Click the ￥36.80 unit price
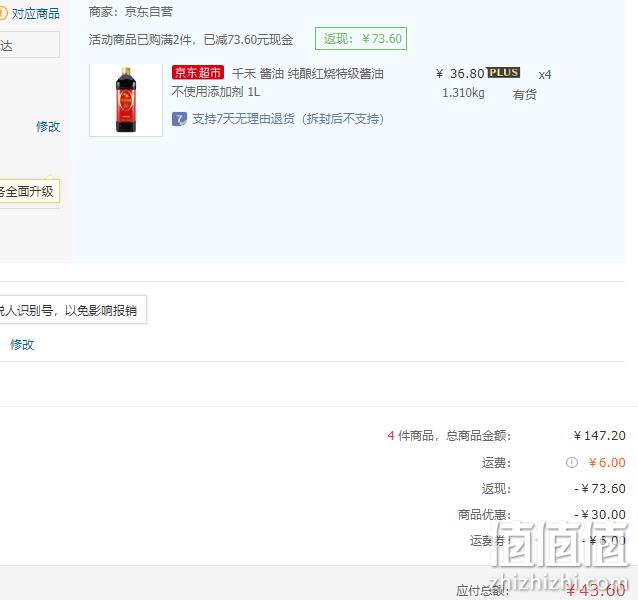Viewport: 638px width, 600px height. pyautogui.click(x=460, y=74)
